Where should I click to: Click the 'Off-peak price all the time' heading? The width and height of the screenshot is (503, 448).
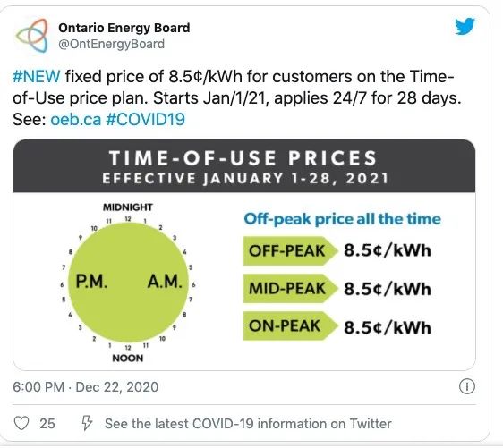342,219
